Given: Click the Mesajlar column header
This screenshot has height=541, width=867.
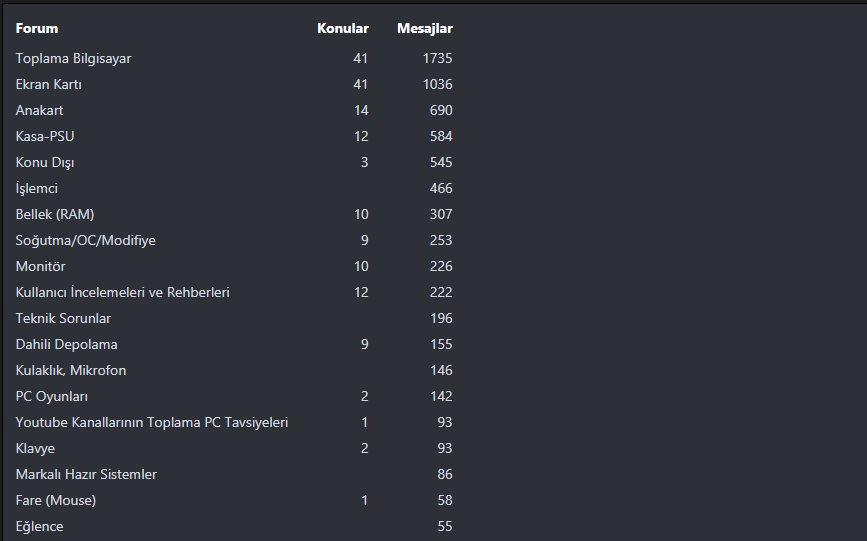Looking at the screenshot, I should [425, 29].
